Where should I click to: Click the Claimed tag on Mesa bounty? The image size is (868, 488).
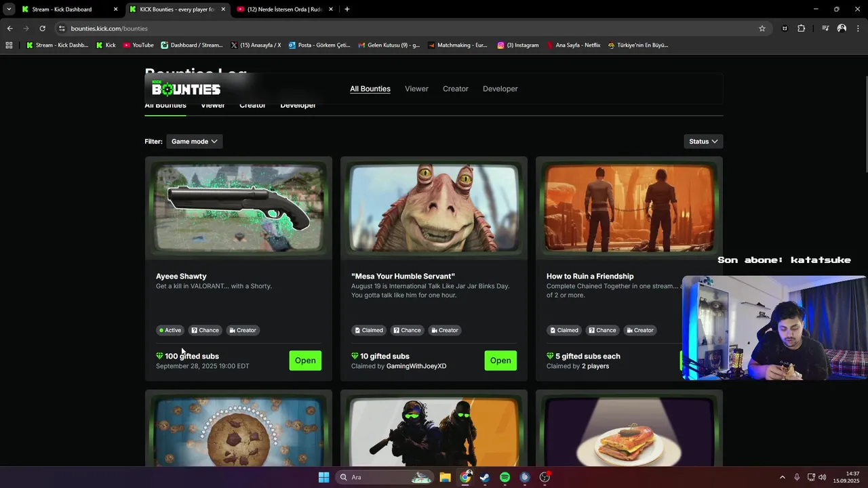369,330
